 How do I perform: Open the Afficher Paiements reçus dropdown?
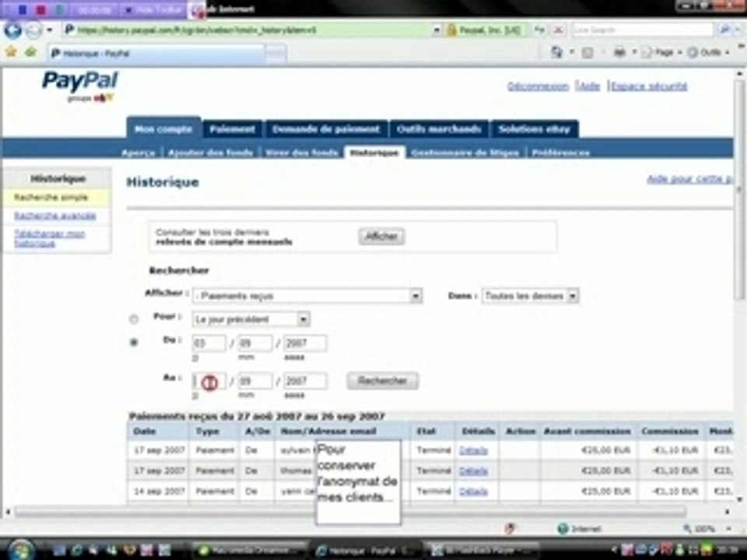(x=307, y=296)
